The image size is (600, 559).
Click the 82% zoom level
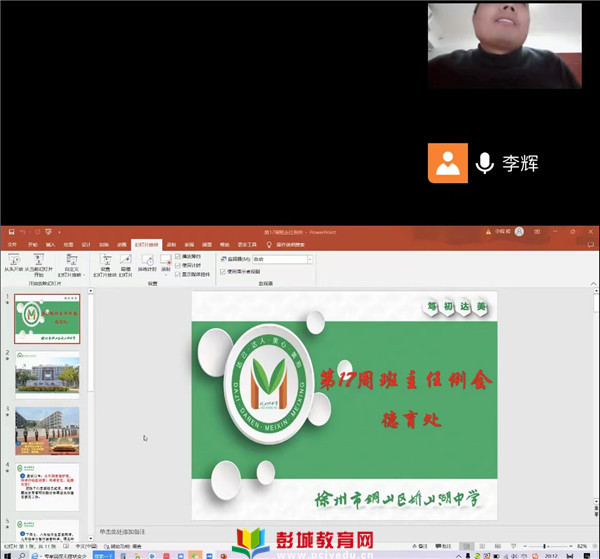point(582,546)
